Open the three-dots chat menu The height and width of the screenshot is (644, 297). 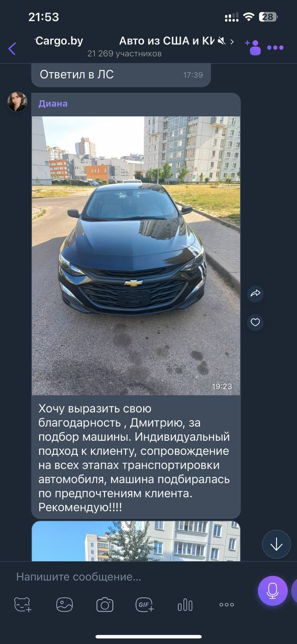(x=275, y=48)
